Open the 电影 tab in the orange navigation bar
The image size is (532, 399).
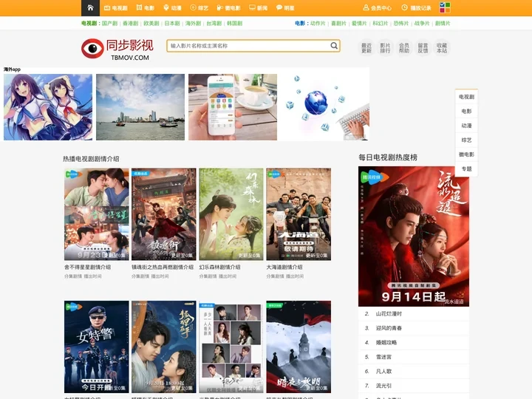tap(146, 8)
